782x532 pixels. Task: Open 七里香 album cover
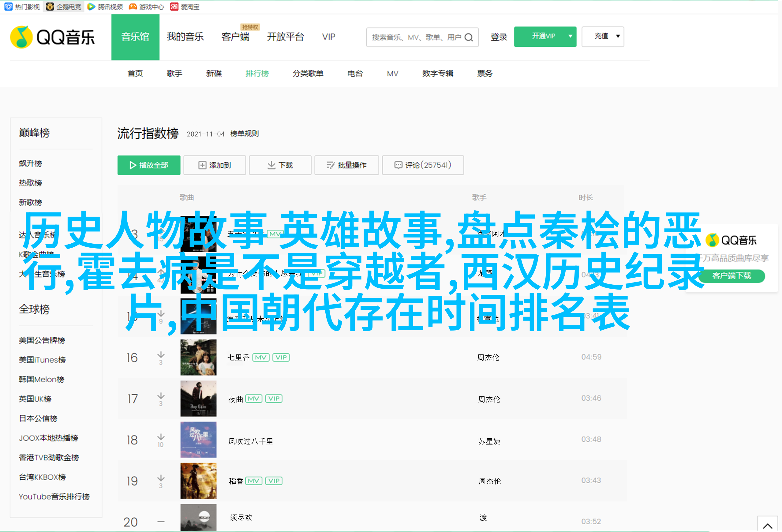[199, 357]
